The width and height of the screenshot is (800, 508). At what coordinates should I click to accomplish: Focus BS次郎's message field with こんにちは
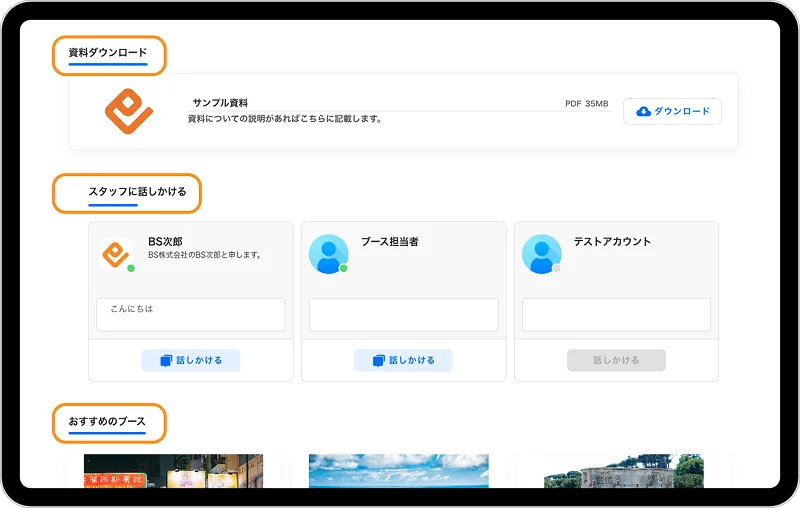click(x=190, y=314)
